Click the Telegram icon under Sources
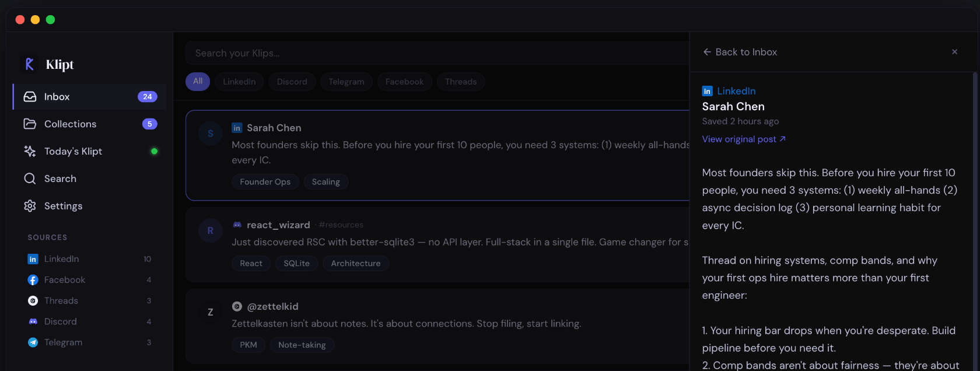This screenshot has height=371, width=980. click(33, 342)
